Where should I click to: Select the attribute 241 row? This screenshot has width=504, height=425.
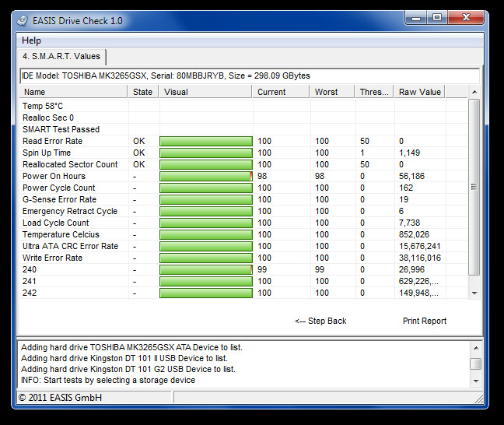point(243,281)
